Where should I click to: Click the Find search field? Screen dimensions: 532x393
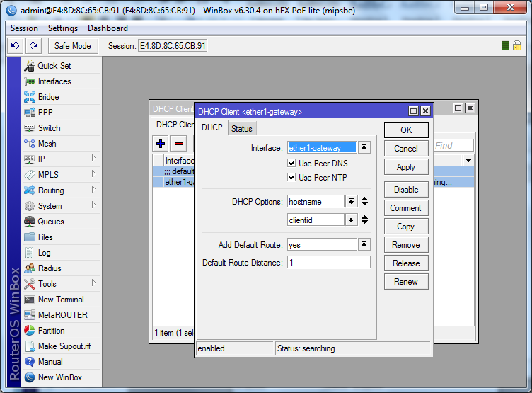pyautogui.click(x=453, y=145)
